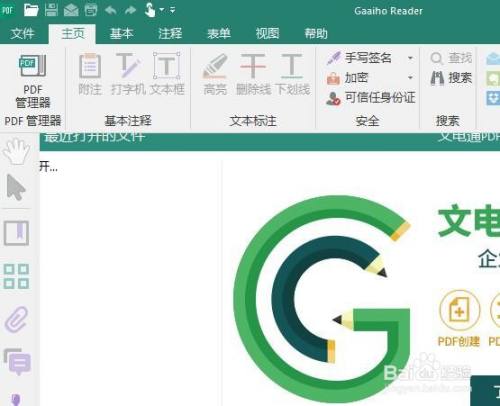
Task: Select the 删除线 strikethrough tool
Action: (x=253, y=74)
